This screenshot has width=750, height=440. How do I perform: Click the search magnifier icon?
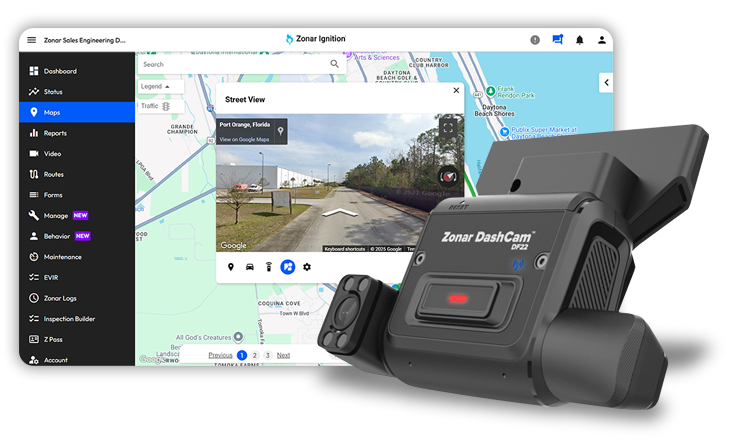(x=334, y=64)
